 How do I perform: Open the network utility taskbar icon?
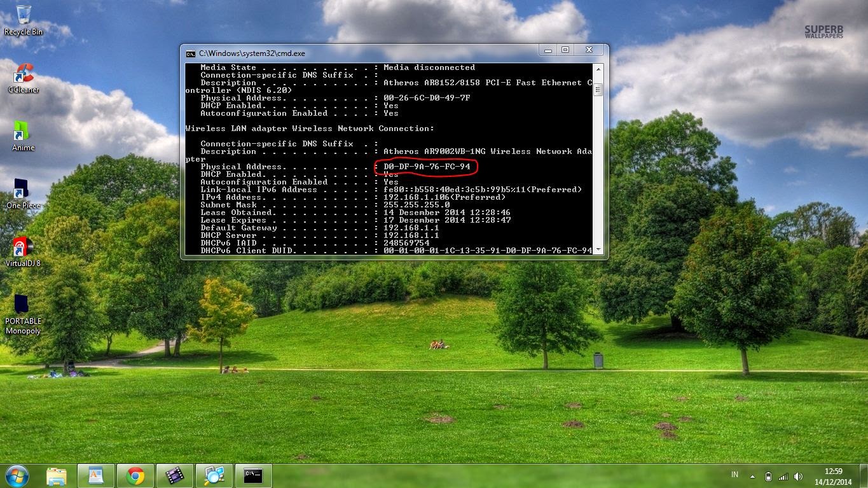click(x=214, y=475)
